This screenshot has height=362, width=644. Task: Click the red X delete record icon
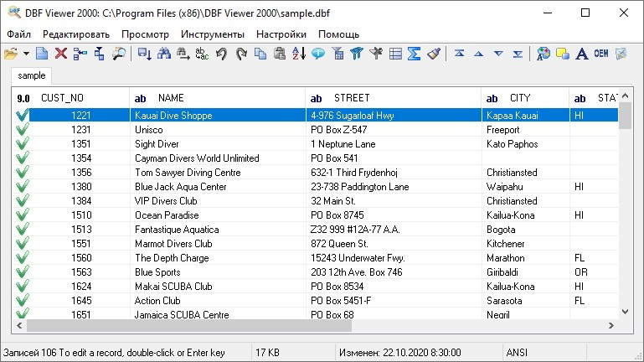[x=61, y=54]
